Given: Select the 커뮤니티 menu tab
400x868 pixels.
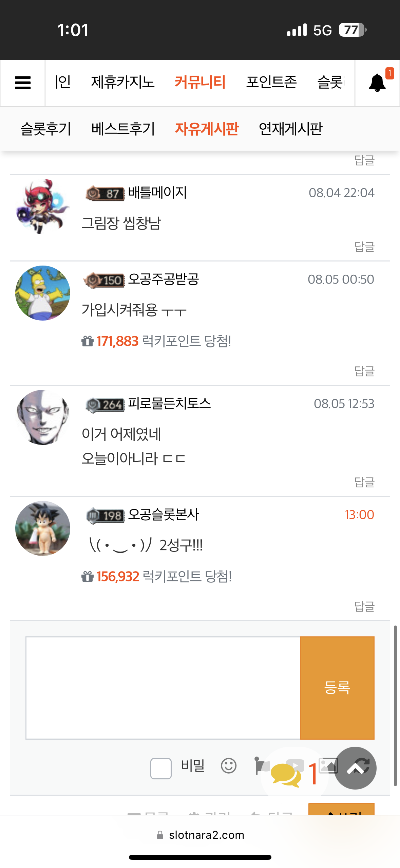Looking at the screenshot, I should point(200,82).
